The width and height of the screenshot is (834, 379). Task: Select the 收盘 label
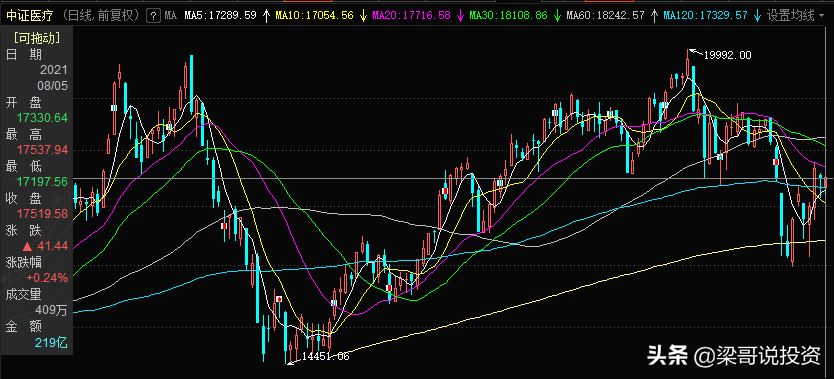pos(24,198)
